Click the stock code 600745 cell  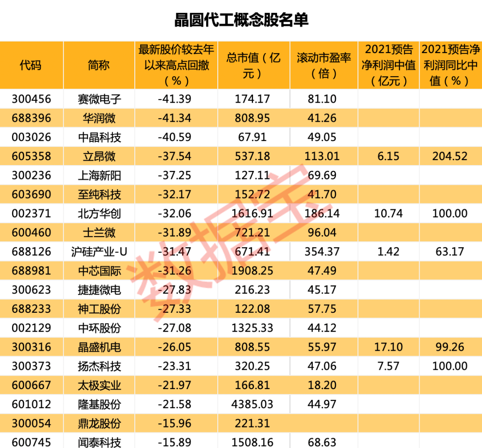coord(31,442)
